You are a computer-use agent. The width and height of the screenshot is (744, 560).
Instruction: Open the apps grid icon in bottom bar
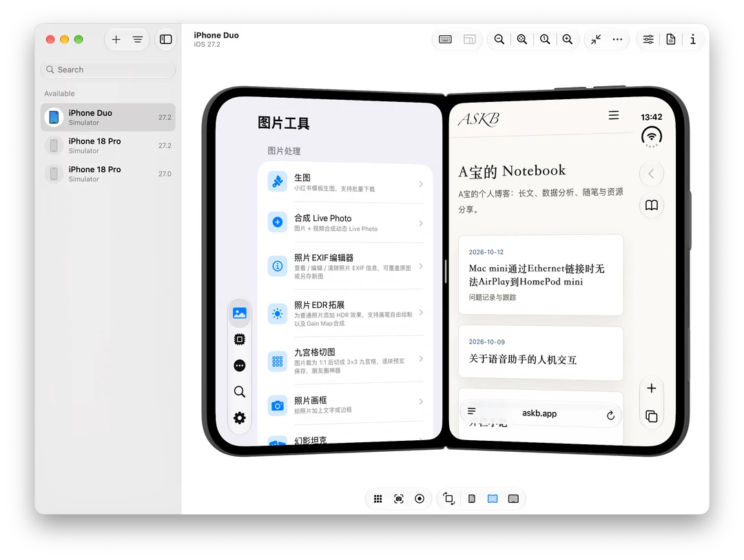pos(378,499)
